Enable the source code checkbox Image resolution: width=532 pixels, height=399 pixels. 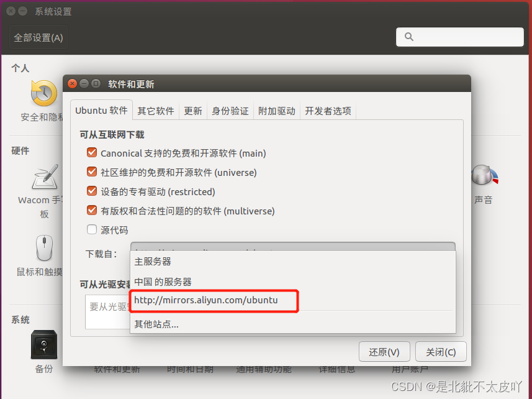92,229
